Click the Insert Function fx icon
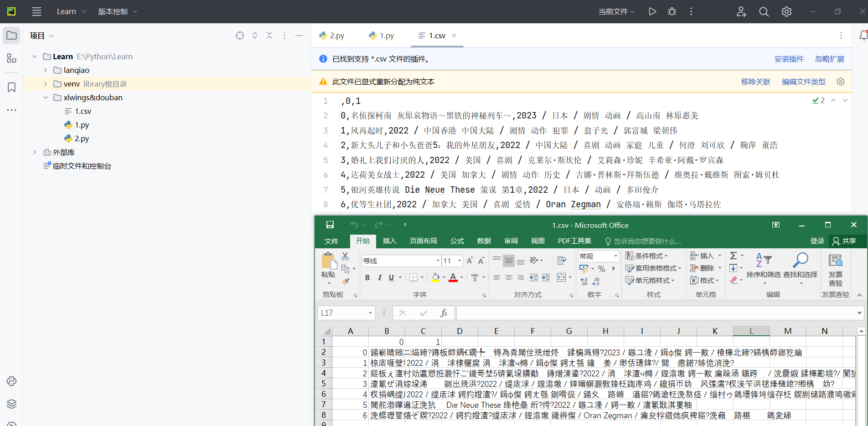 (x=444, y=313)
